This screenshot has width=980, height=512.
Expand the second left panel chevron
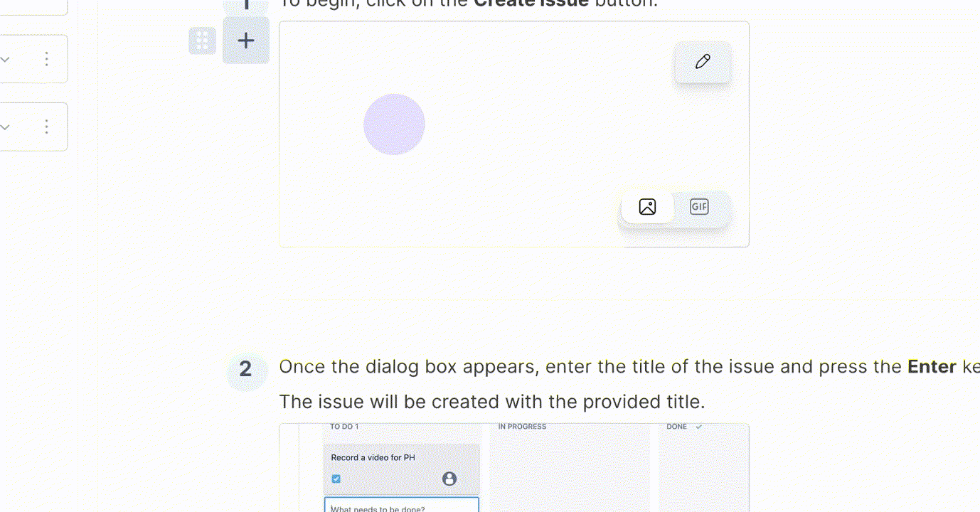[x=5, y=127]
